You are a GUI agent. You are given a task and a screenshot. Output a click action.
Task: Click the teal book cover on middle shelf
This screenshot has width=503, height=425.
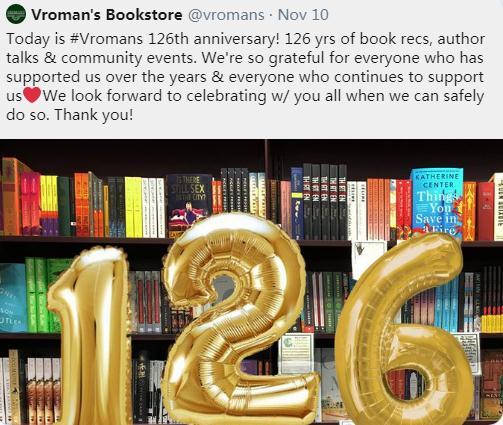click(x=13, y=298)
